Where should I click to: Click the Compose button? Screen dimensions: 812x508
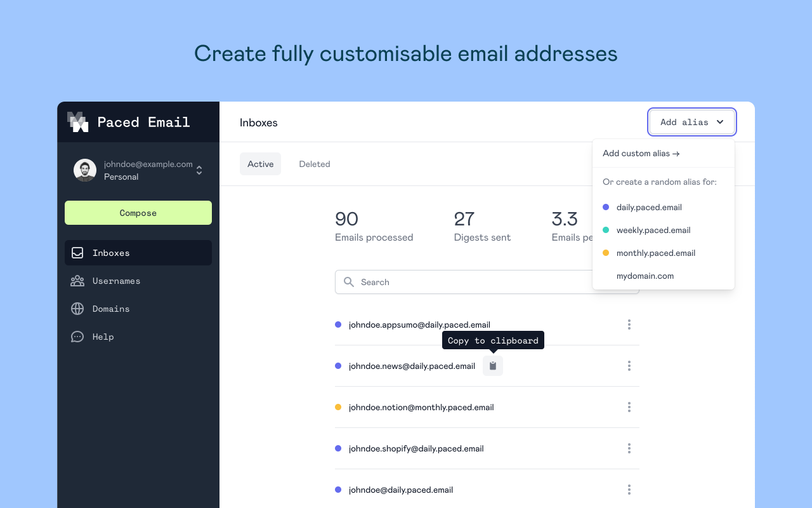click(x=138, y=213)
